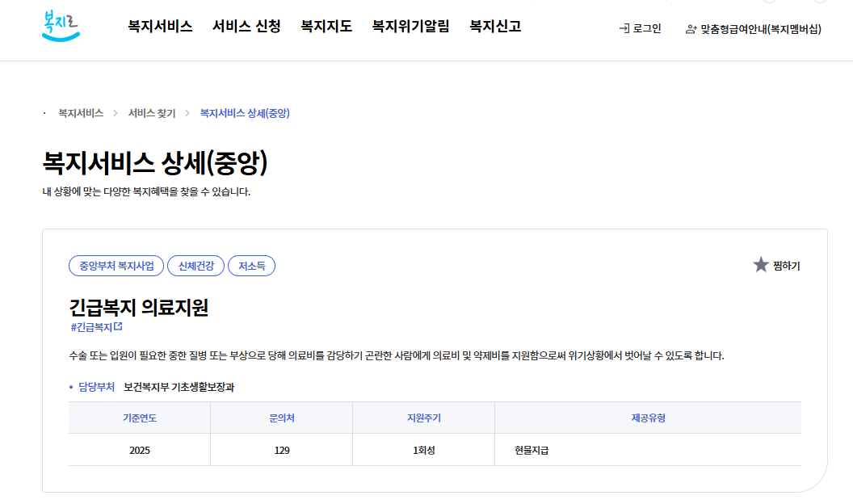
Task: Click the 129 contact cell
Action: 282,450
